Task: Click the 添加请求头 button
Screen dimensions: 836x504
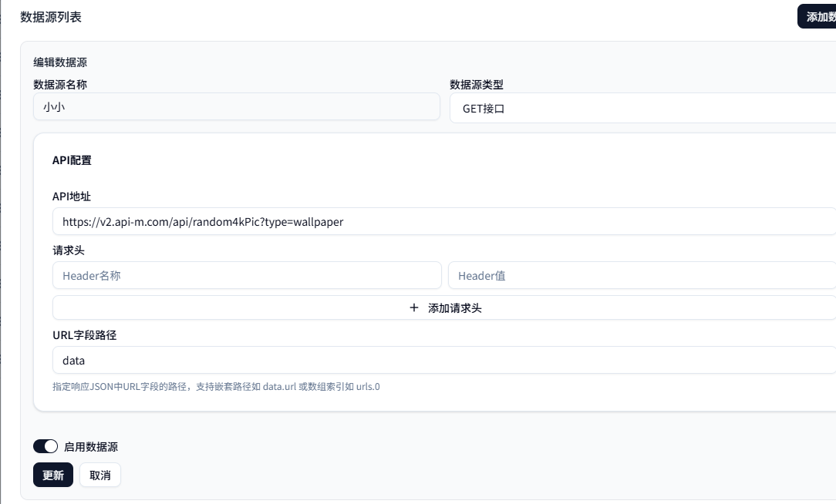Action: pyautogui.click(x=444, y=308)
